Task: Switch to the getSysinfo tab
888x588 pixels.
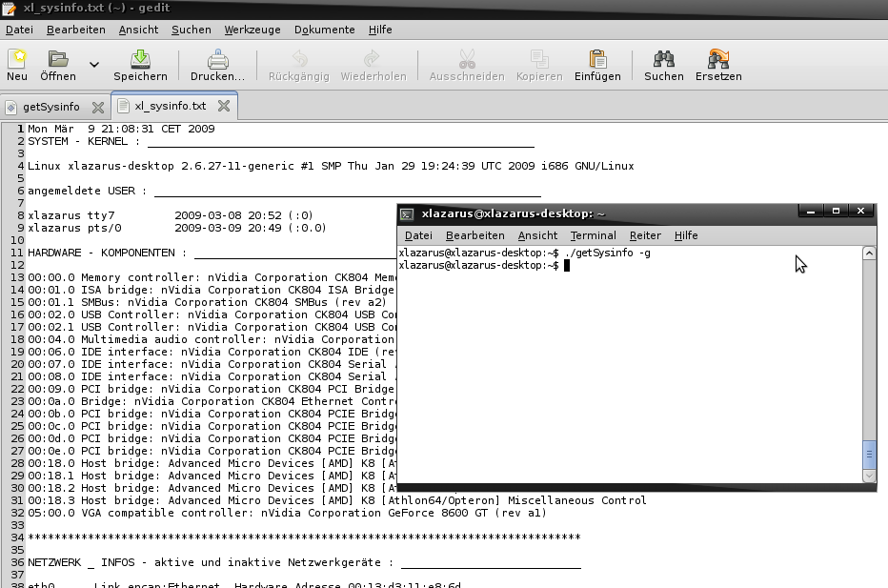Action: (x=50, y=106)
